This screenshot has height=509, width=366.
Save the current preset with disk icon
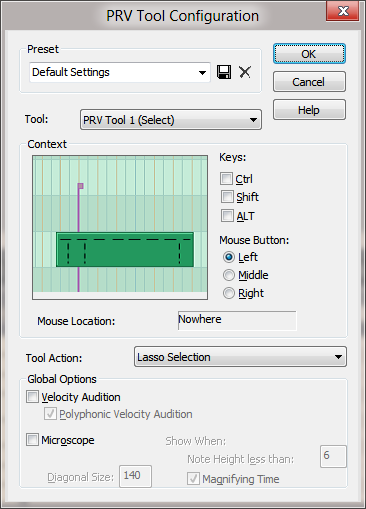224,72
